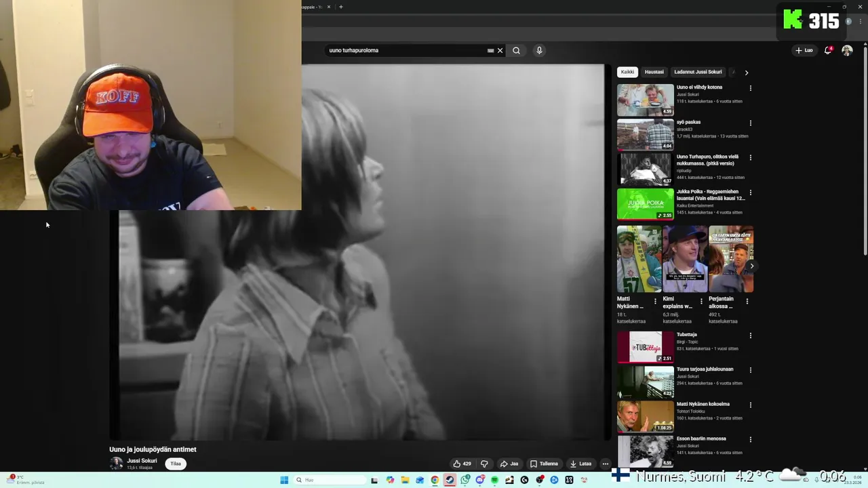This screenshot has height=488, width=868.
Task: Open WhatsApp from taskbar
Action: point(465,480)
